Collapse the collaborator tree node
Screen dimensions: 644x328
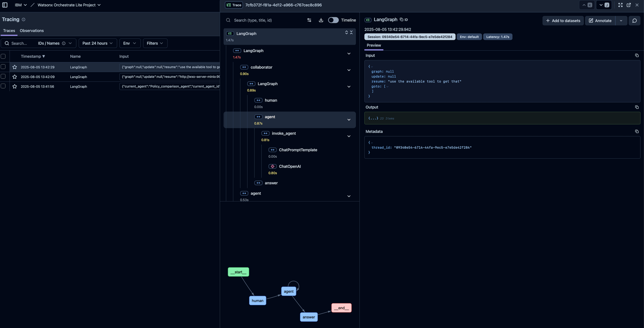tap(349, 70)
